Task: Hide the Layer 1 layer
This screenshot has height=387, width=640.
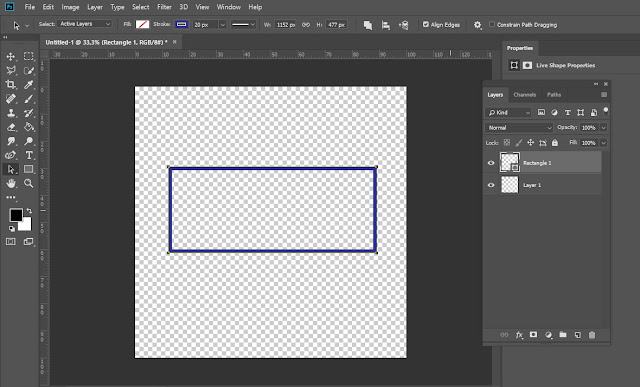Action: tap(491, 185)
